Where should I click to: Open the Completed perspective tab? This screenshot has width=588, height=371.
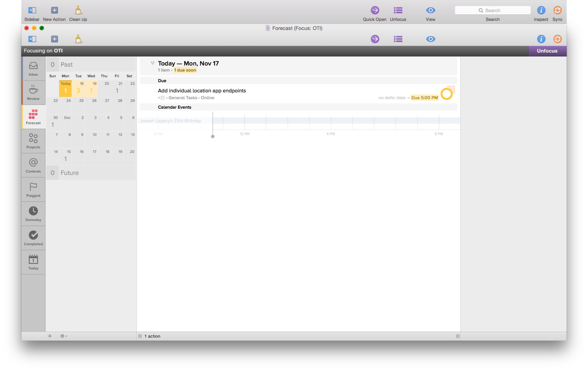(33, 238)
